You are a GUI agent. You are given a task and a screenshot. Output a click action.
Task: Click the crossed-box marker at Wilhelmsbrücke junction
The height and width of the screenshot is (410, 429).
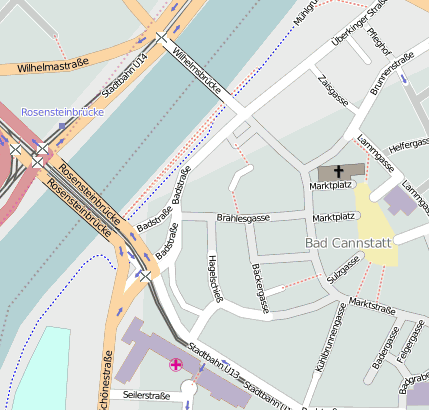[161, 38]
